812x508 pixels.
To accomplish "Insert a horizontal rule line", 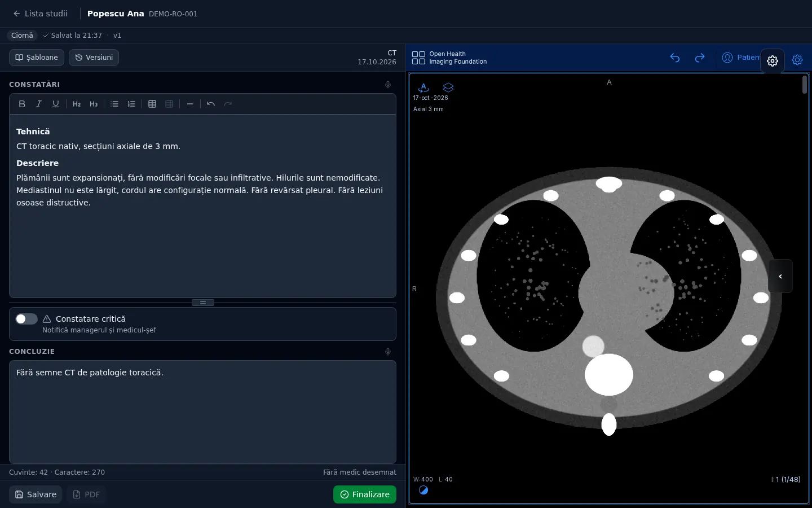I will click(190, 104).
